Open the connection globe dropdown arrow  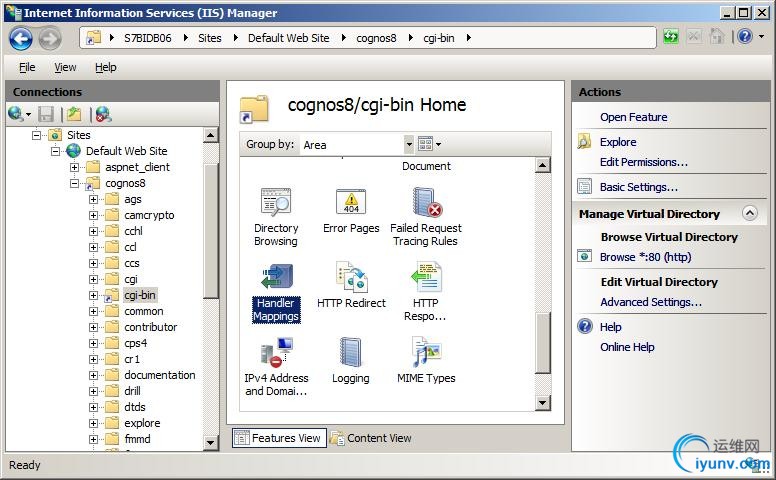click(x=28, y=115)
